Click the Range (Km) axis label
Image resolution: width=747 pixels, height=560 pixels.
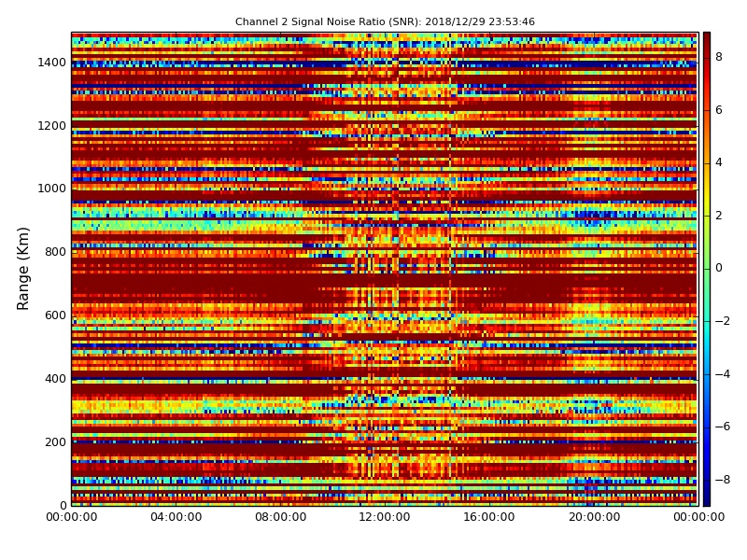click(22, 269)
